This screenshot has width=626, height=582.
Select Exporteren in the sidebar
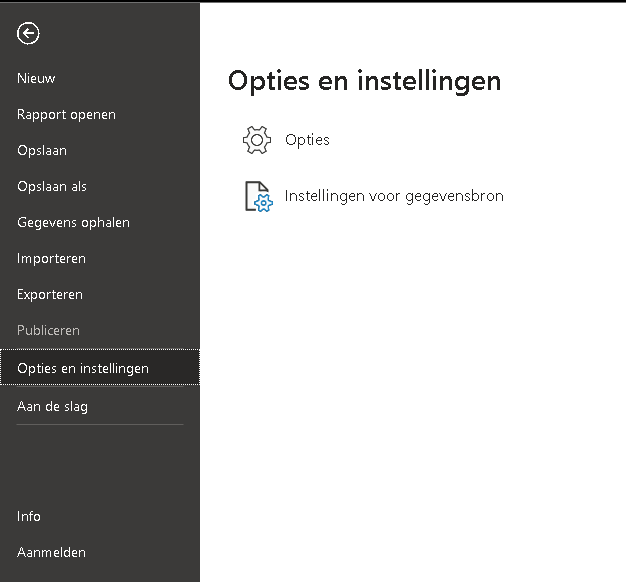tap(50, 294)
